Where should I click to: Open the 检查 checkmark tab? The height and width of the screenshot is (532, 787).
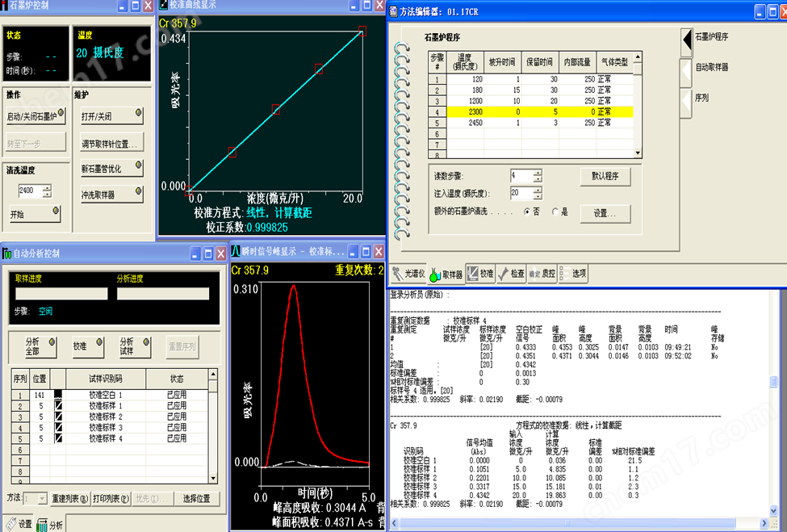(512, 274)
